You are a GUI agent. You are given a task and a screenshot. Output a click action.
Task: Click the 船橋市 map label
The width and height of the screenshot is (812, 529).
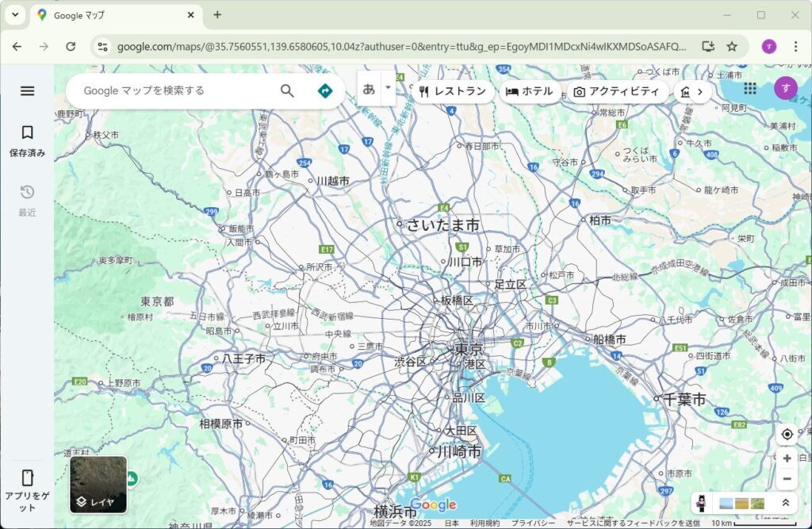(x=610, y=339)
